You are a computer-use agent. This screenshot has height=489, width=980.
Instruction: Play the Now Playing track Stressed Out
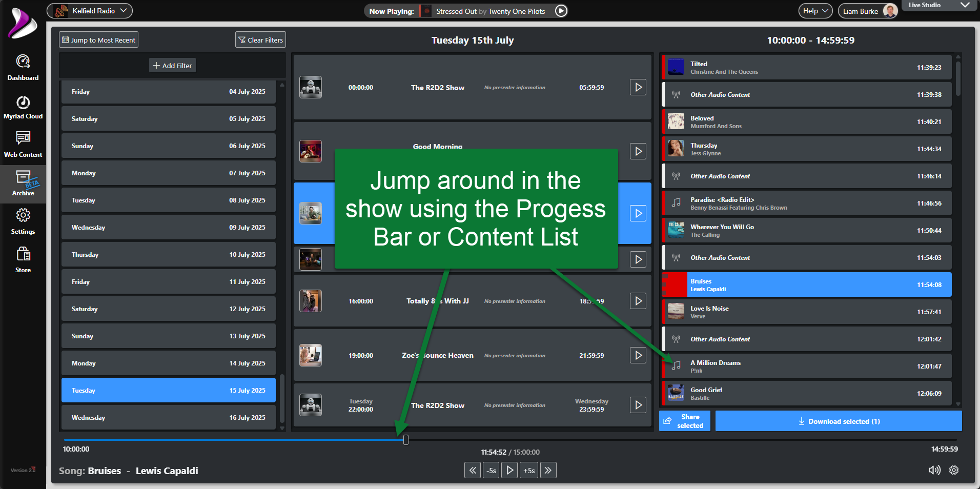click(561, 11)
